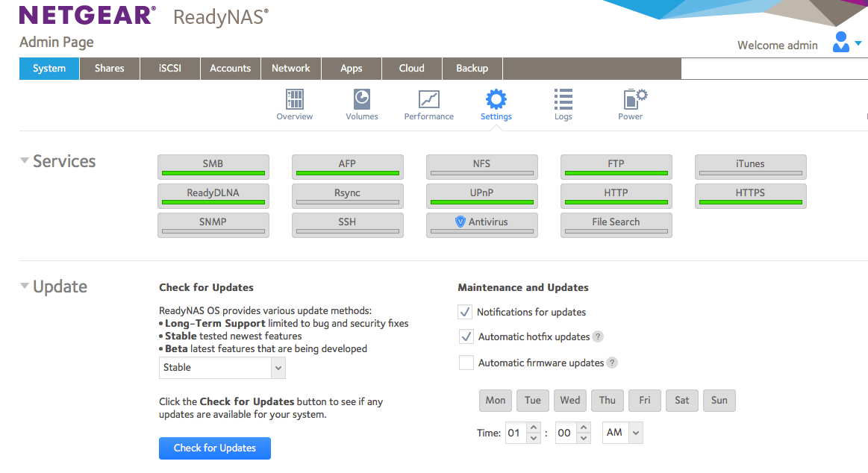Click help icon beside Automatic hotfix updates

tap(598, 336)
